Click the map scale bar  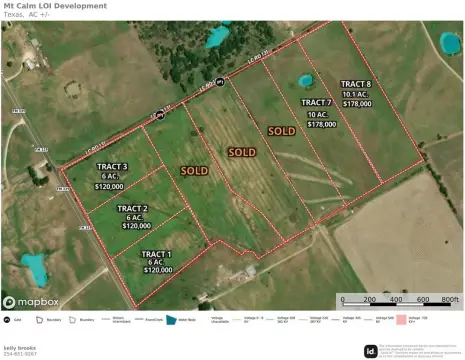pos(399,301)
